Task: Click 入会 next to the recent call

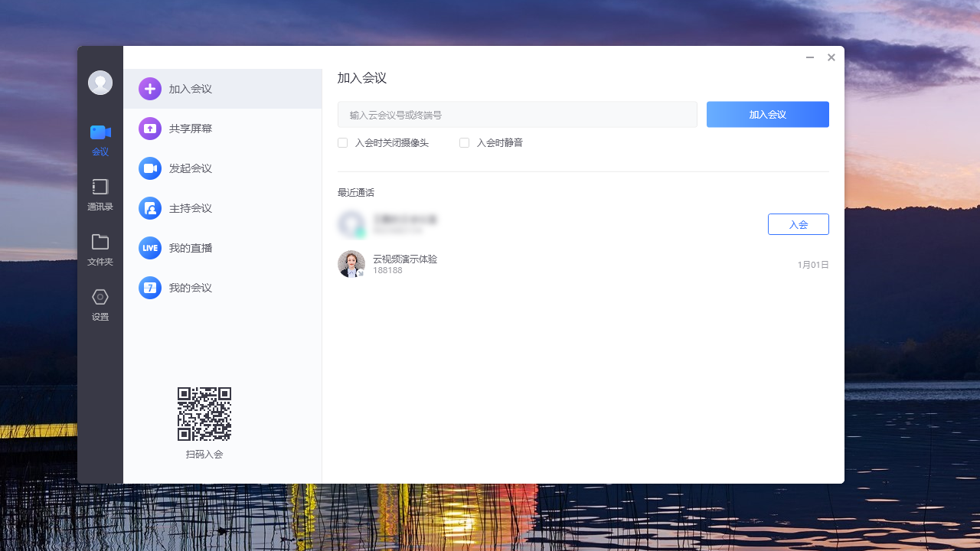Action: (x=798, y=224)
